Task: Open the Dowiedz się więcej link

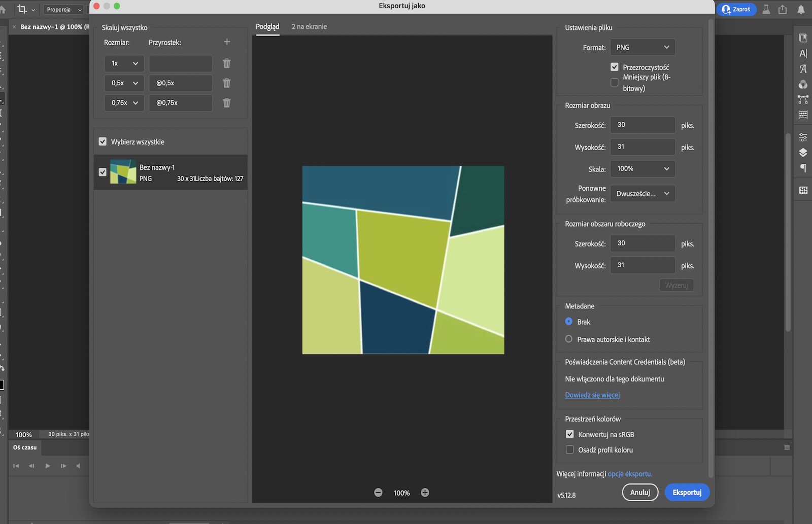Action: click(x=592, y=395)
